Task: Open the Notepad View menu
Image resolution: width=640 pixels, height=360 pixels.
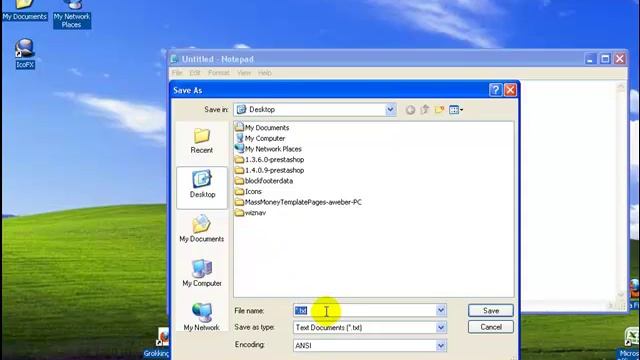Action: point(244,73)
